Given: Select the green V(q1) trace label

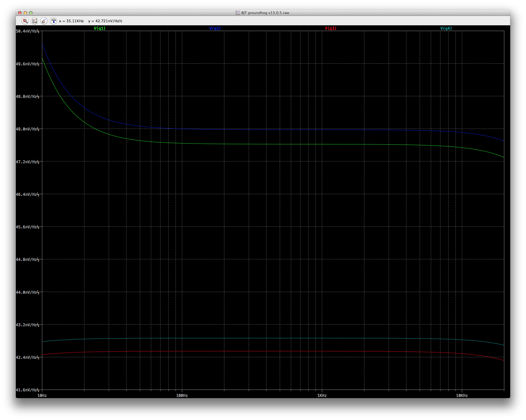Looking at the screenshot, I should coord(100,28).
